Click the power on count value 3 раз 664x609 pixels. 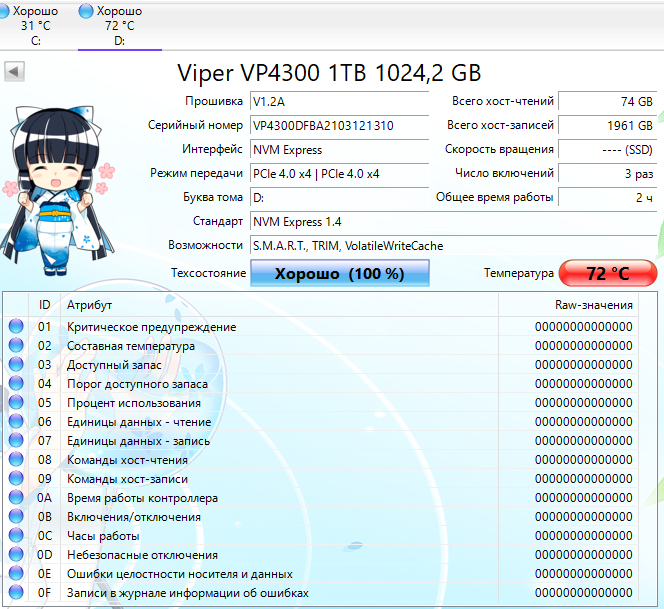tap(607, 174)
